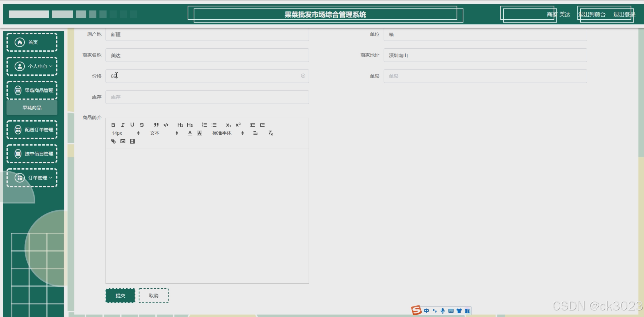644x317 pixels.
Task: Clear text formatting with the Tx icon
Action: (270, 133)
